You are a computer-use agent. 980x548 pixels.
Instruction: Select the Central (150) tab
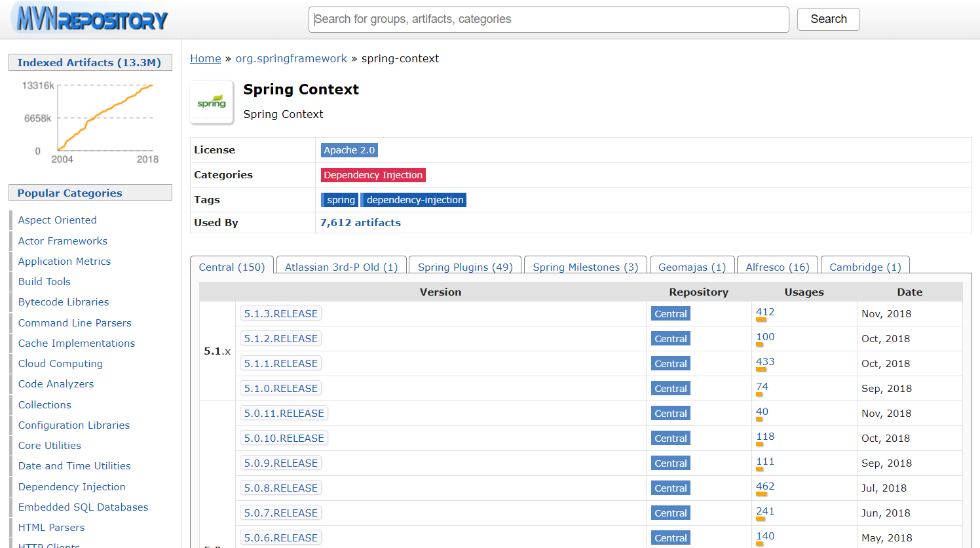point(232,267)
